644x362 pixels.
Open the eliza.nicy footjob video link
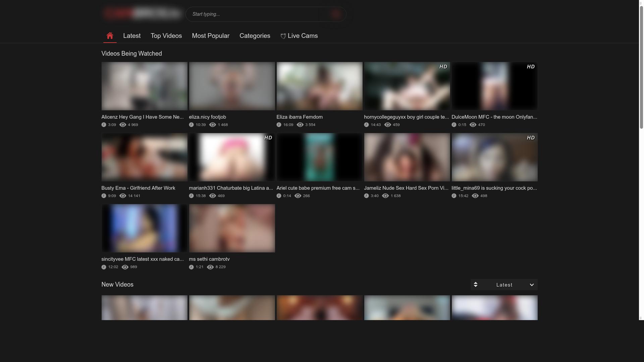pyautogui.click(x=207, y=117)
